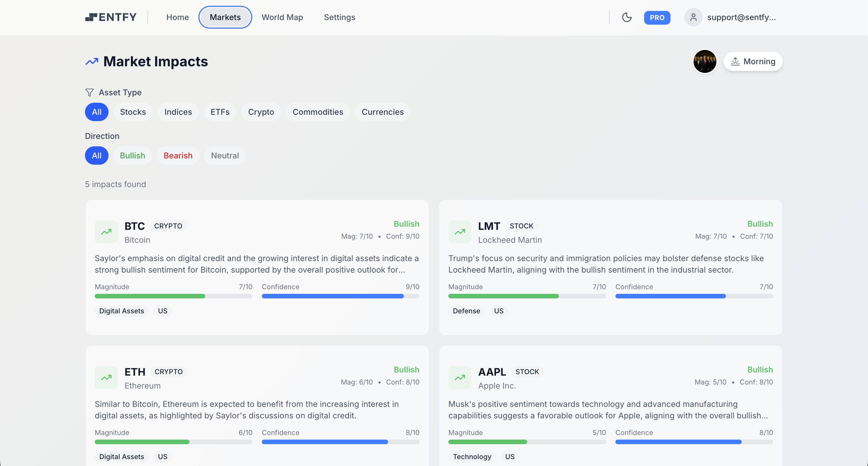Image resolution: width=868 pixels, height=466 pixels.
Task: Select the Bearish direction filter
Action: pos(178,155)
